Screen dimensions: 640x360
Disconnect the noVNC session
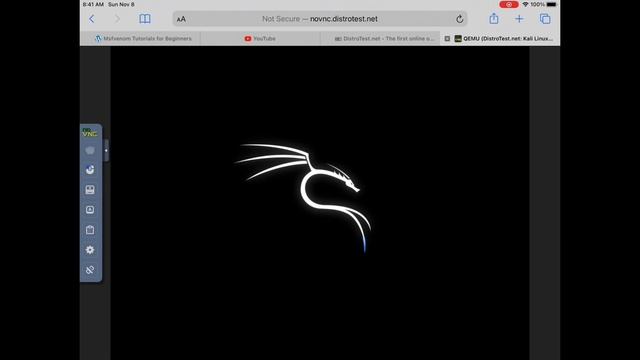click(x=90, y=270)
